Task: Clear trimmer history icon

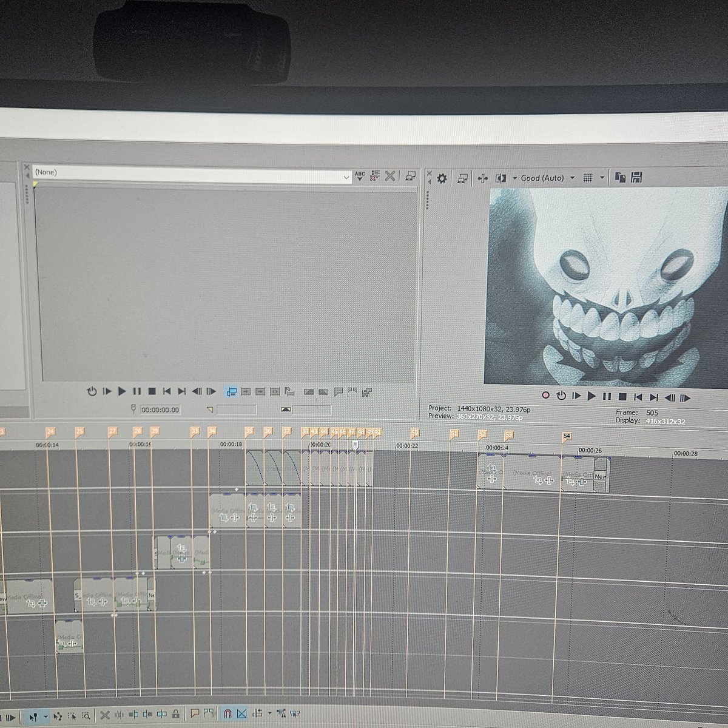Action: [x=375, y=176]
